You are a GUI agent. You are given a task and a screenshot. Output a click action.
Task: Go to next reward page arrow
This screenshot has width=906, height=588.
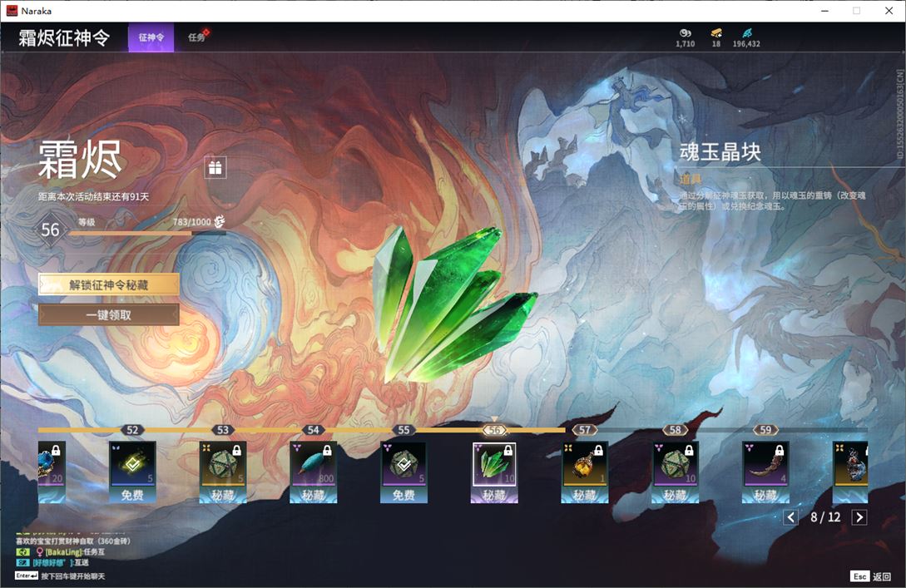point(859,517)
